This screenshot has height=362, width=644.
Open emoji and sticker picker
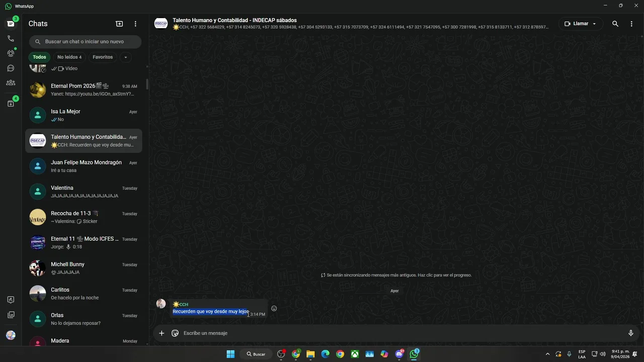[175, 333]
